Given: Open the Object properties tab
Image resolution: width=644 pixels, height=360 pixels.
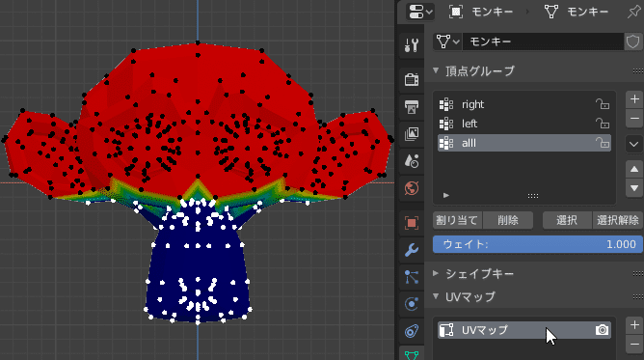Looking at the screenshot, I should [411, 222].
